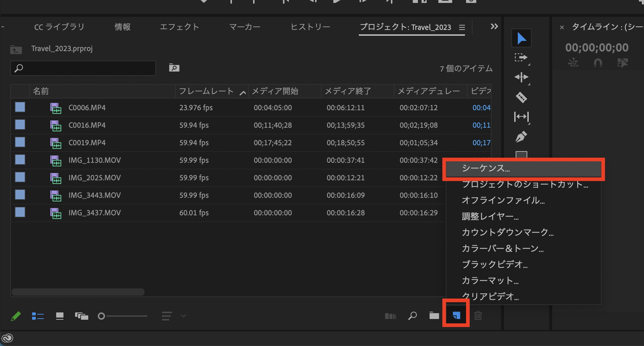The image size is (644, 346).
Task: Choose プロジェクトのショートカット... menu item
Action: click(524, 184)
